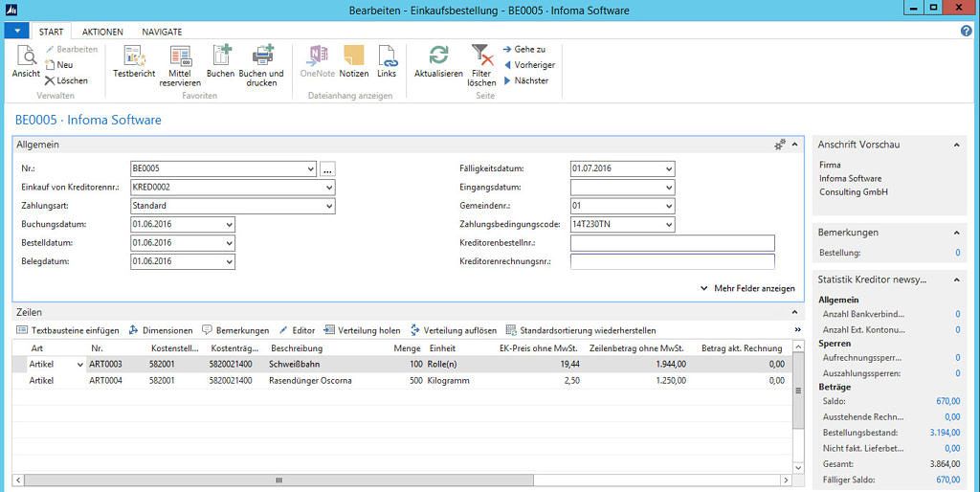Clear filter with Filter löschen

tap(482, 66)
